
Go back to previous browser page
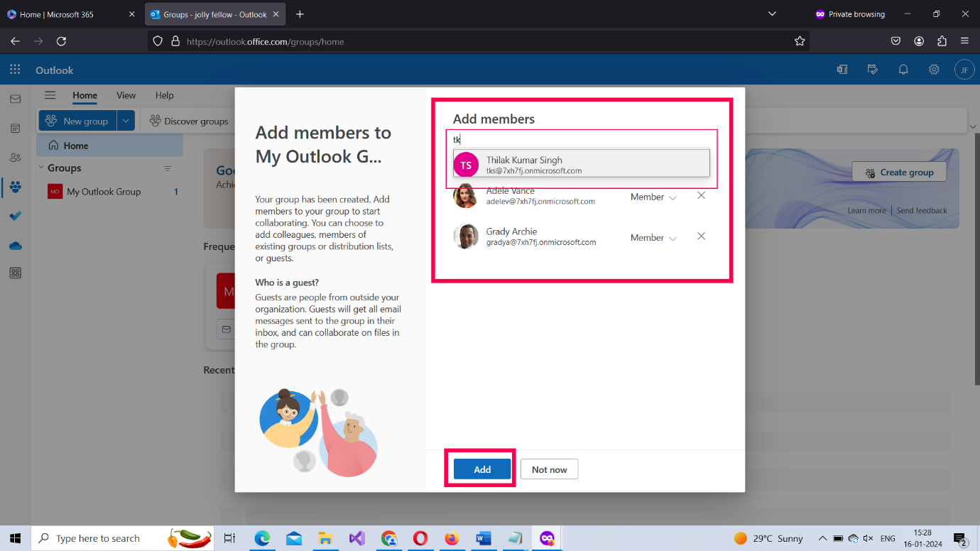pos(16,41)
